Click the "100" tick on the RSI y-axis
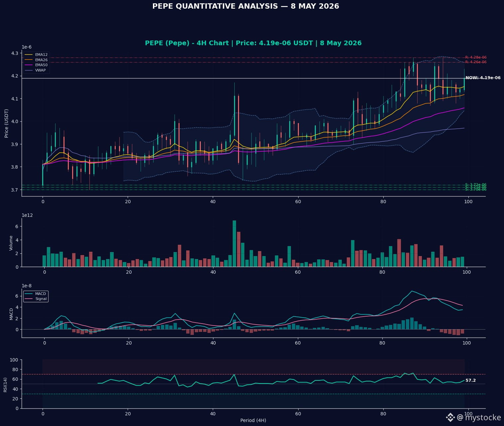This screenshot has height=426, width=504. pyautogui.click(x=14, y=360)
